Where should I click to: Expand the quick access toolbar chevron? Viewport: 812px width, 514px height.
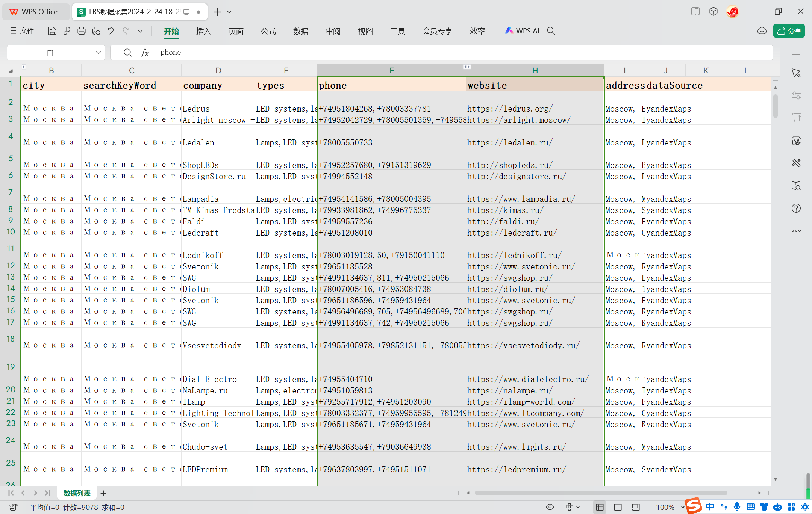[140, 31]
